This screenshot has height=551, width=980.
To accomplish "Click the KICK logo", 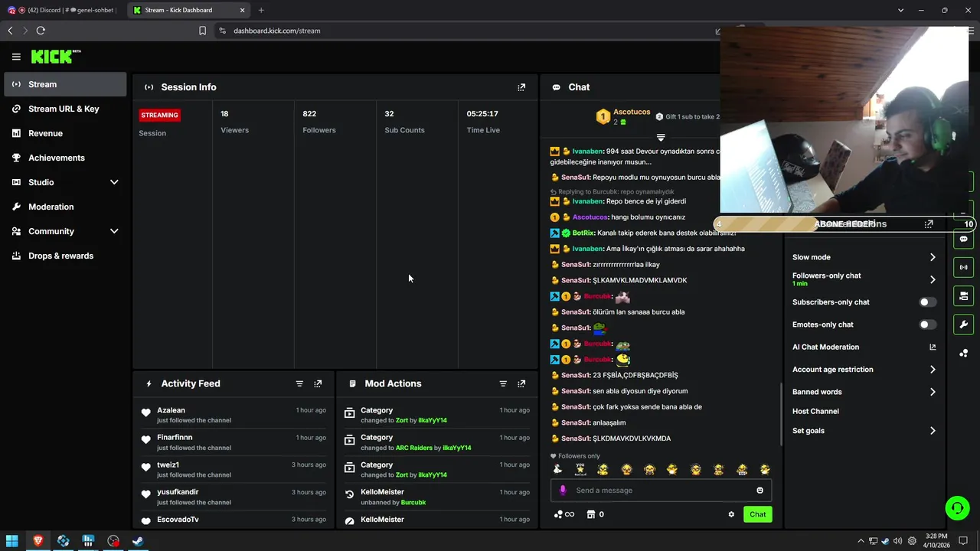I will click(x=55, y=57).
